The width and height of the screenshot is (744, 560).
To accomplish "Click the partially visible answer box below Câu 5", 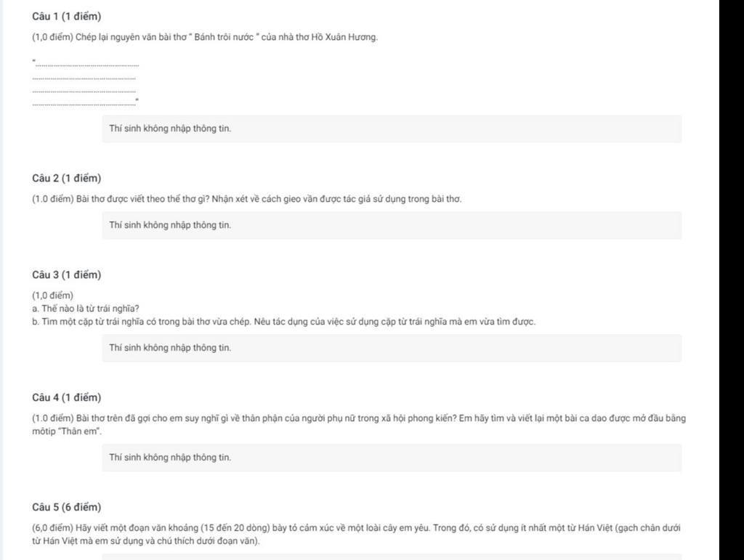I will tap(392, 556).
